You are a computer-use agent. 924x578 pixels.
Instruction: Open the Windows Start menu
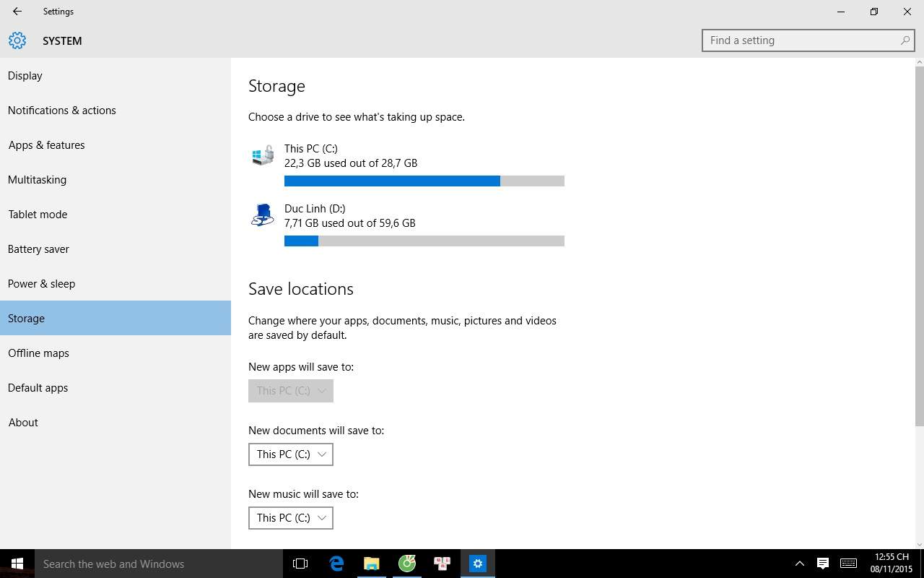coord(17,564)
